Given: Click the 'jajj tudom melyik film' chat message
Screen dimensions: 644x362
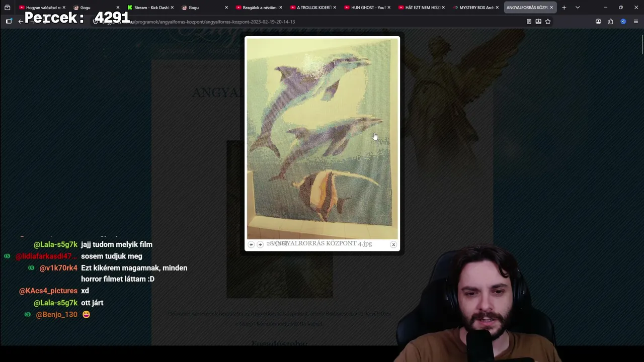Looking at the screenshot, I should coord(117,244).
